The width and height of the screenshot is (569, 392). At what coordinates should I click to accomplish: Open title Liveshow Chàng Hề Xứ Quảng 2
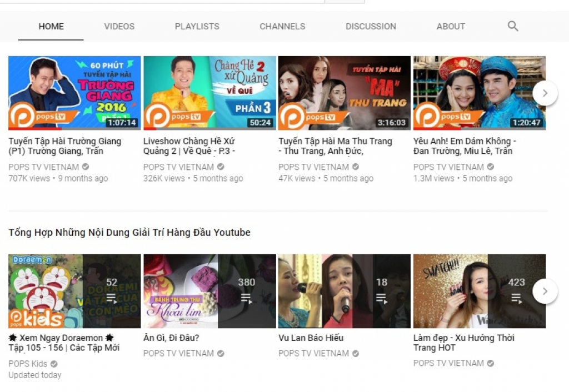point(189,146)
